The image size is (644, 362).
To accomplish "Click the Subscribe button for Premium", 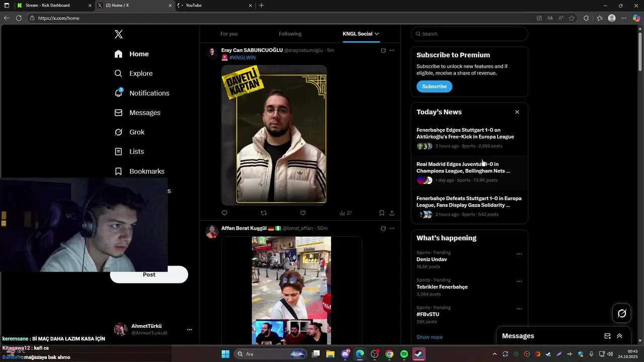I will click(434, 86).
